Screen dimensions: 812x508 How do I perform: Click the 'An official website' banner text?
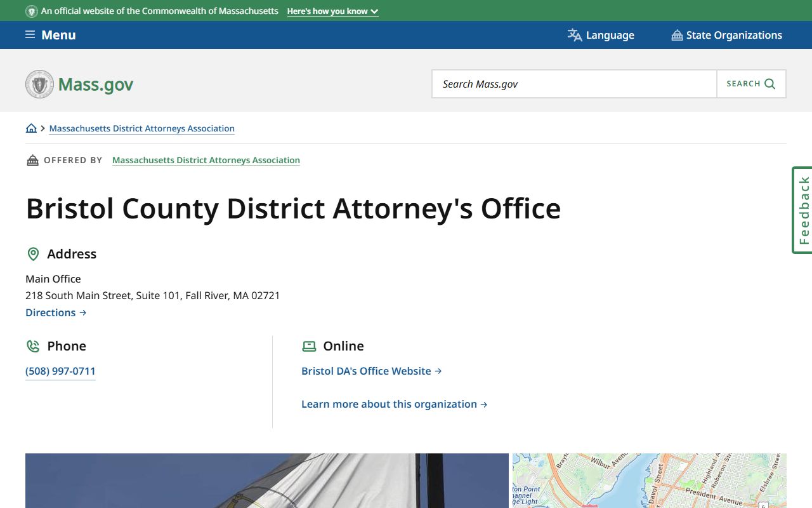pos(160,11)
